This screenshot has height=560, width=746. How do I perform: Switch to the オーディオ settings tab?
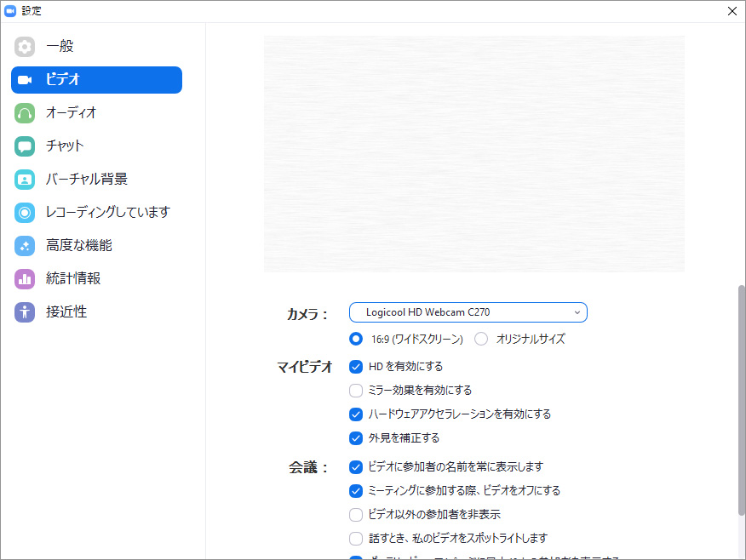tap(72, 113)
